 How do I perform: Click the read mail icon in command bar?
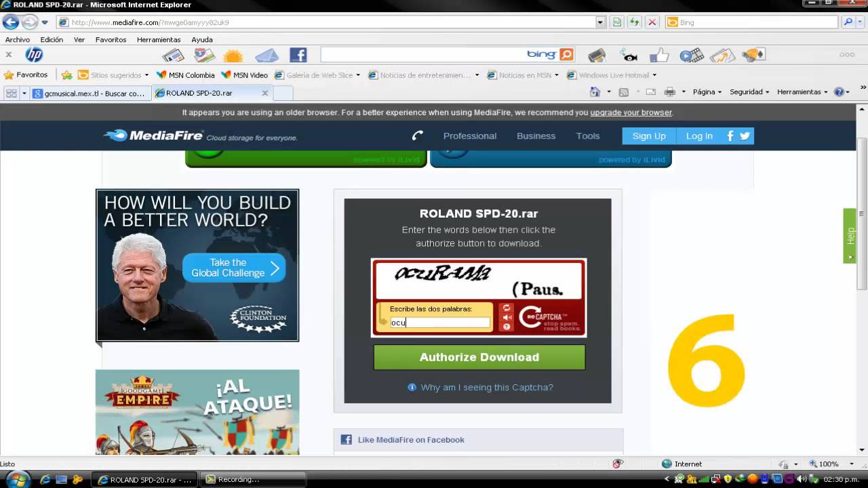point(650,91)
